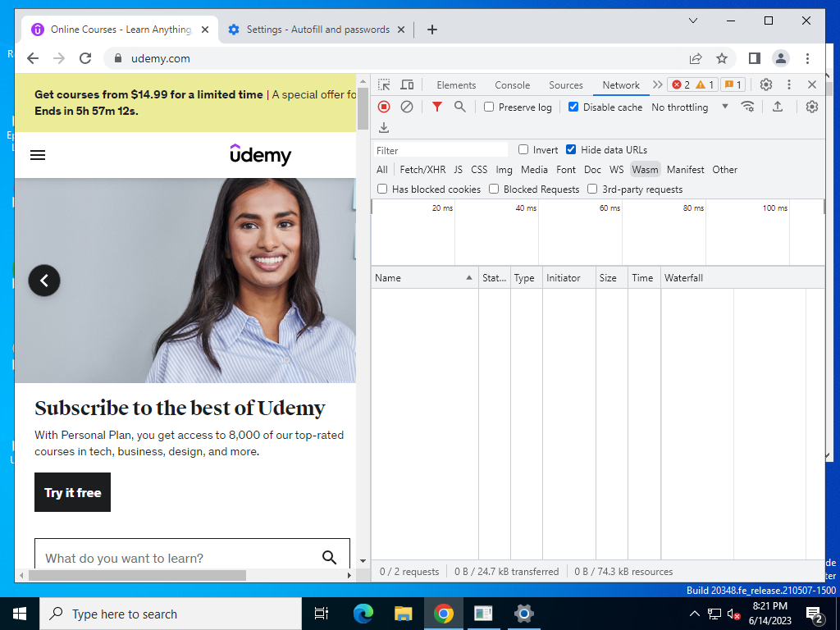840x630 pixels.
Task: Expand more DevTools tabs chevron
Action: [657, 84]
